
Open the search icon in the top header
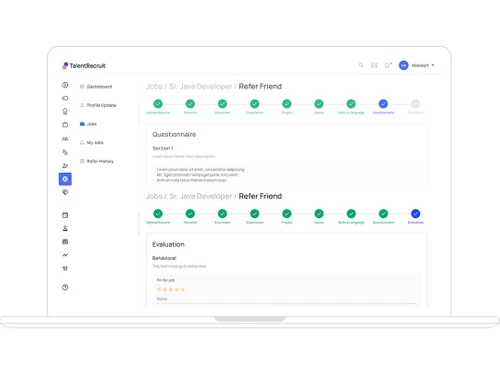pos(361,65)
